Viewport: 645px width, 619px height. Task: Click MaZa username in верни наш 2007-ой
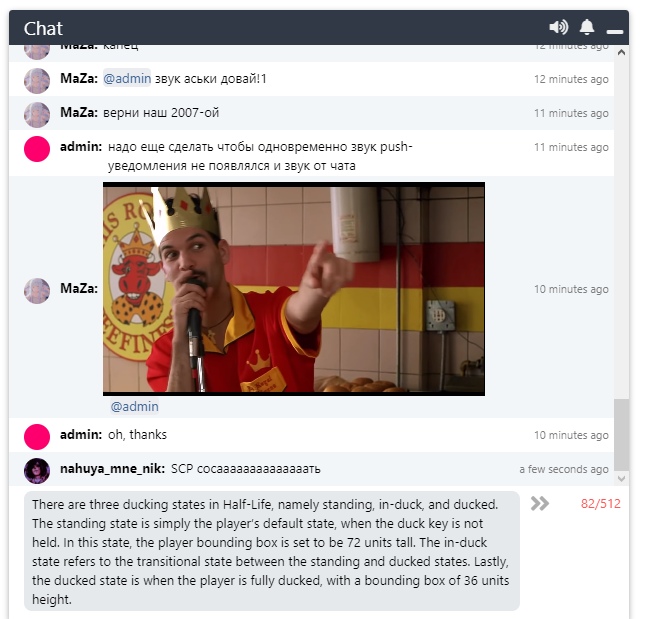[x=79, y=112]
